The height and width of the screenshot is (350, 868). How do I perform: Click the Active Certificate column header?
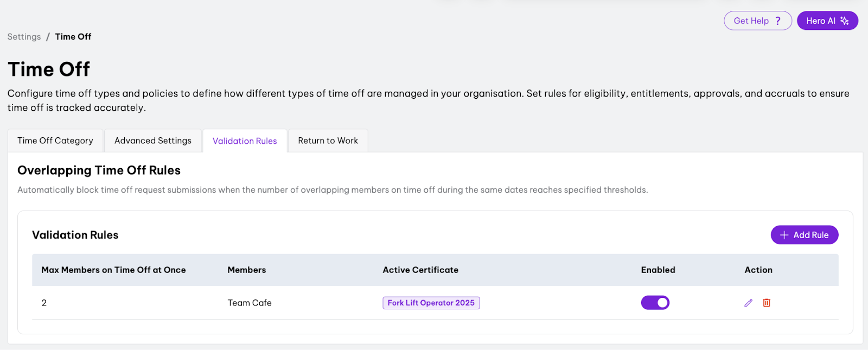(420, 270)
